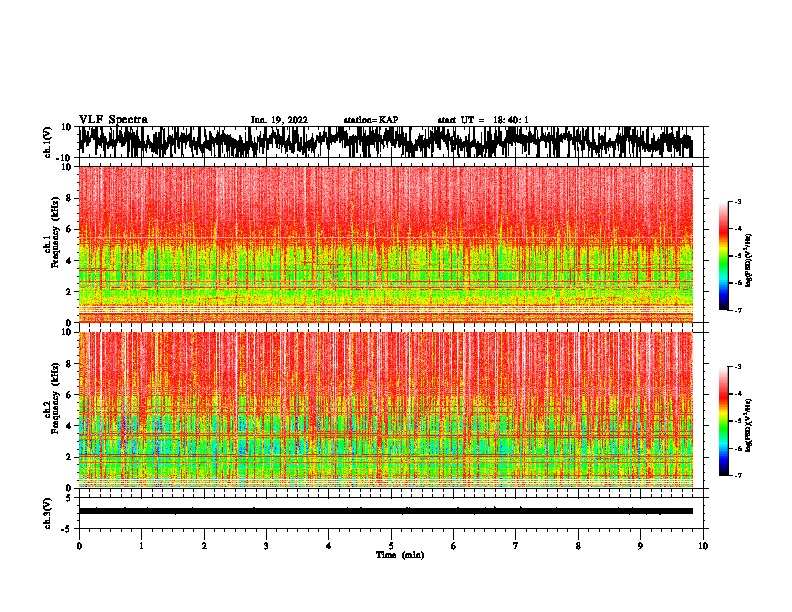Viewport: 792px width, 612px height.
Task: Click time-axis tick label "7"
Action: coord(516,546)
